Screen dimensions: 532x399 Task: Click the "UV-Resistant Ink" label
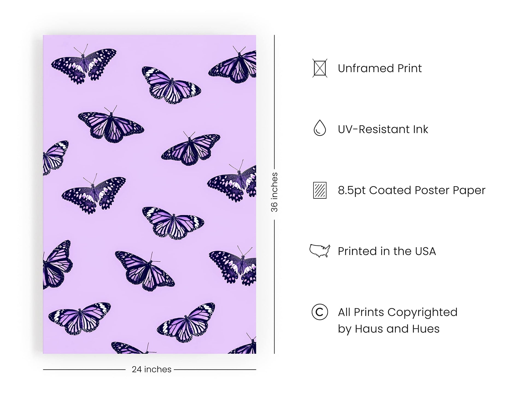coord(383,129)
